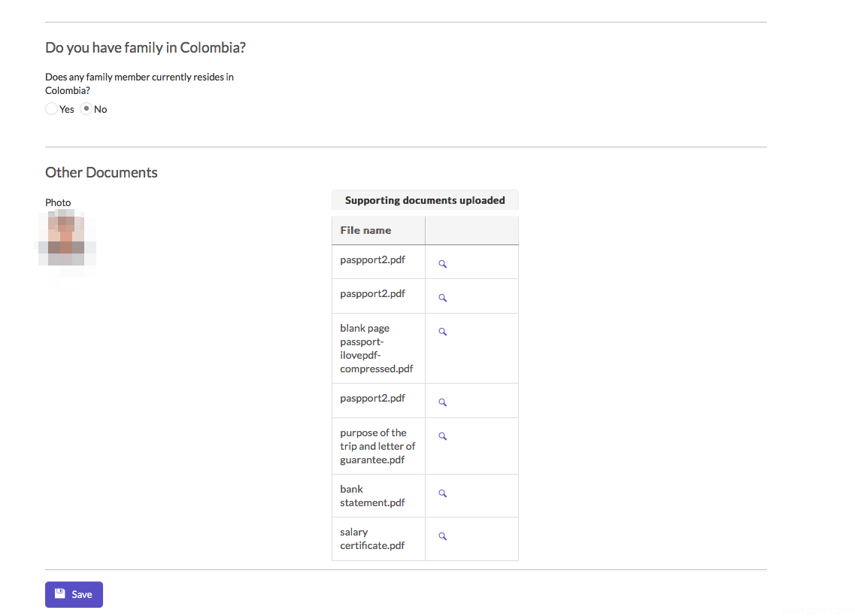The height and width of the screenshot is (616, 855).
Task: Click the topmost passport2.pdf file name
Action: click(x=372, y=259)
